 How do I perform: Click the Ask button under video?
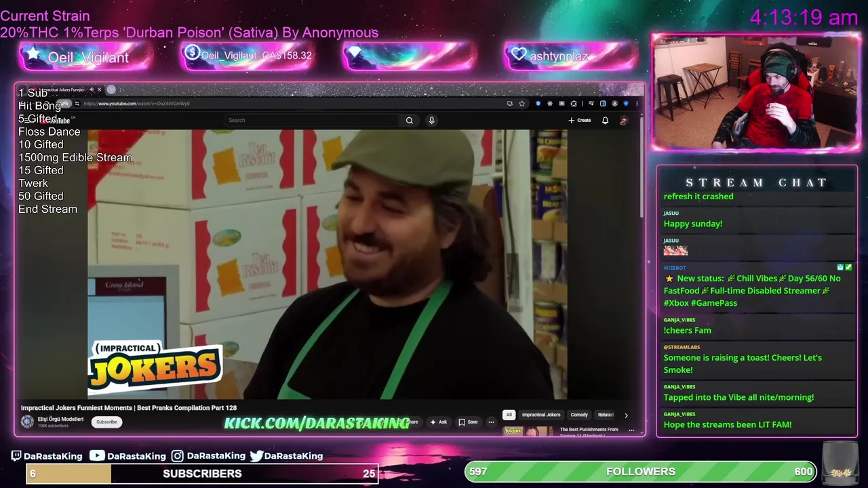click(x=439, y=422)
